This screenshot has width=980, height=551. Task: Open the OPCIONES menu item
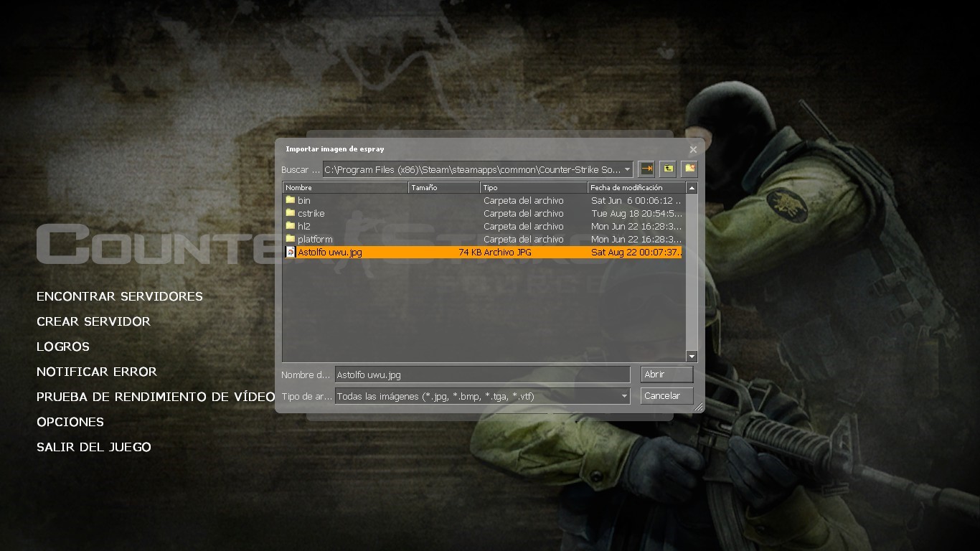[x=70, y=422]
